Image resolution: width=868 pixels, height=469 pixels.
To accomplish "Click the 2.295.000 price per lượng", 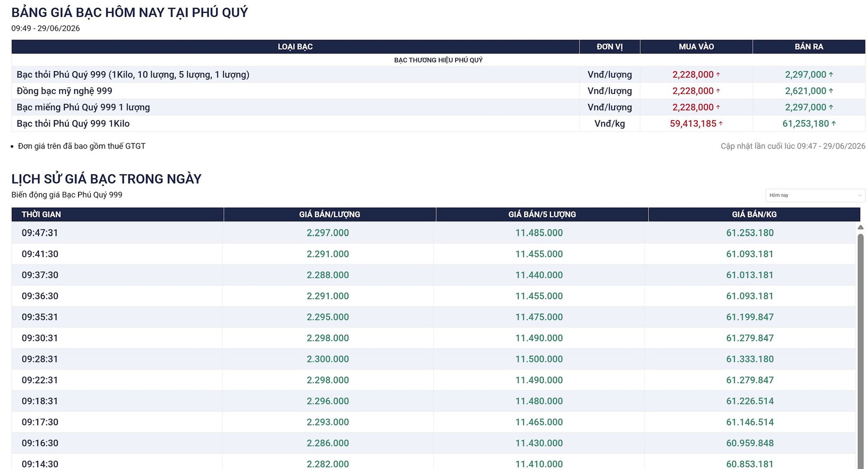I will coord(328,317).
